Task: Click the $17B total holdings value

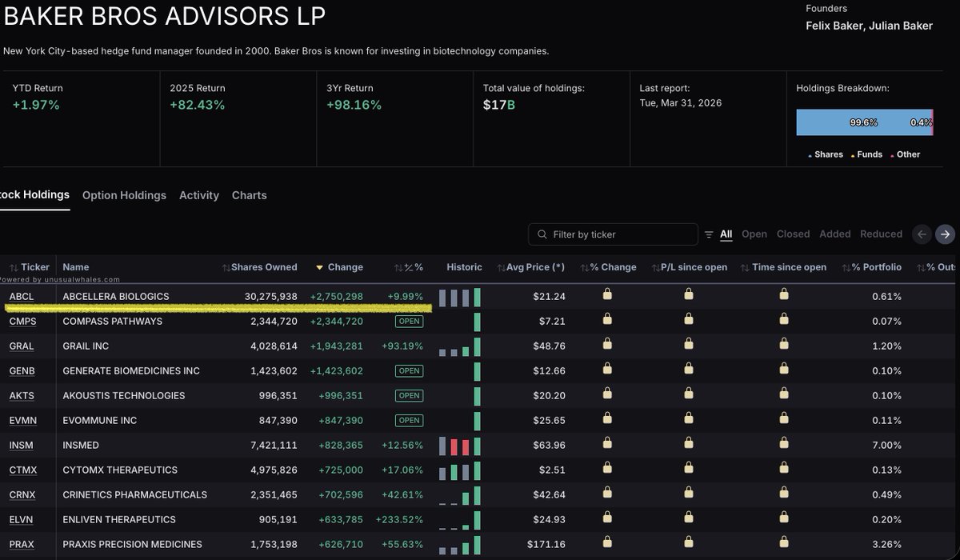Action: pyautogui.click(x=500, y=105)
